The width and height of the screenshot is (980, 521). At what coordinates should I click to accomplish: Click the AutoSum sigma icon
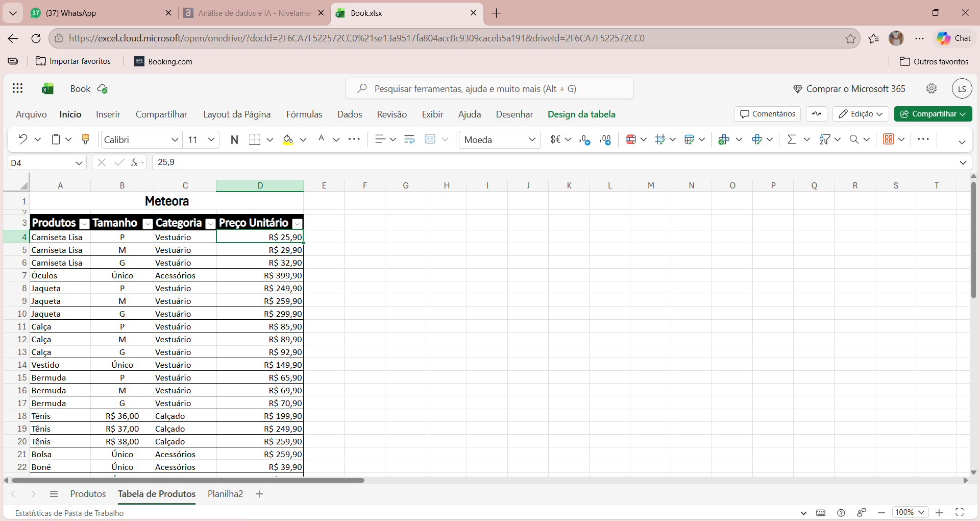pyautogui.click(x=792, y=139)
